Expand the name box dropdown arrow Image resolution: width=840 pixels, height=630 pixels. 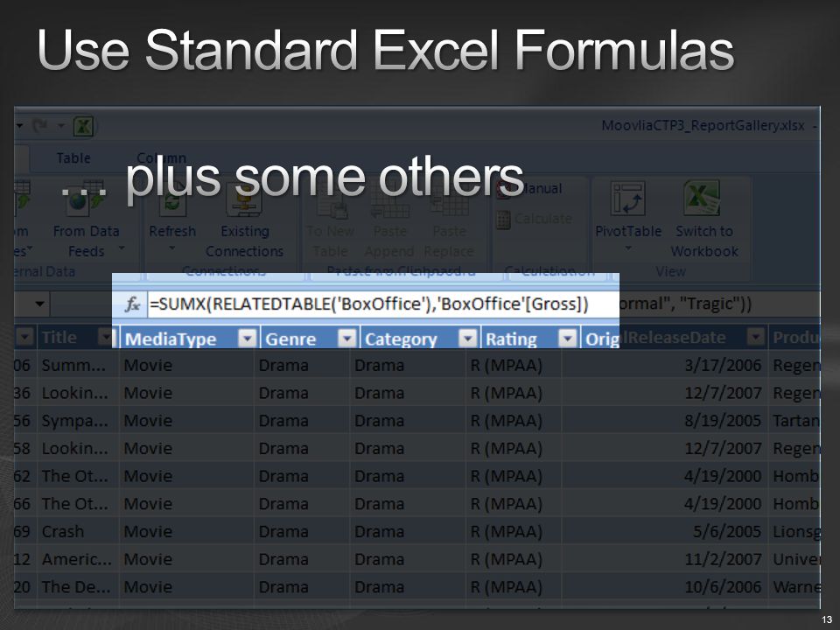click(39, 304)
